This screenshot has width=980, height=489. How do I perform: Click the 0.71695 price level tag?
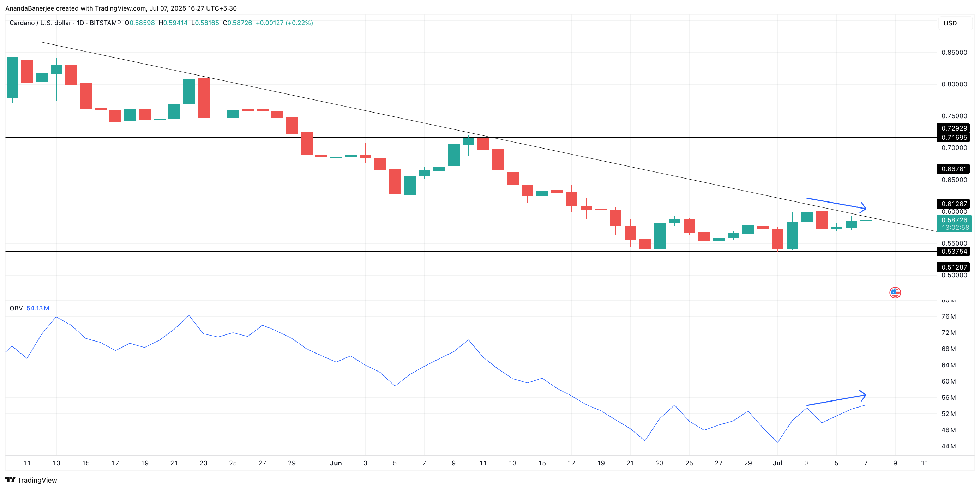click(954, 137)
